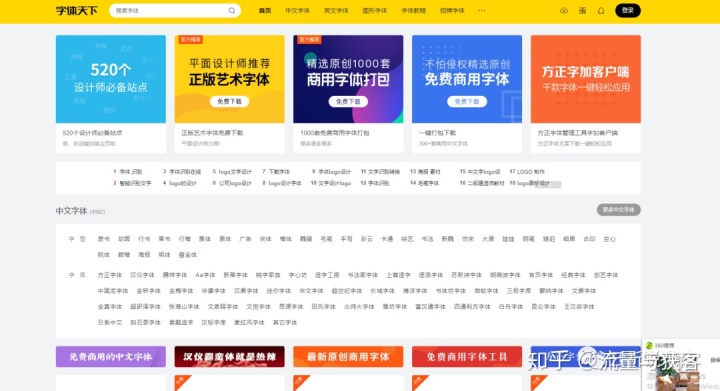The image size is (720, 391).
Task: Open the 一键打包下载 title link
Action: 438,133
